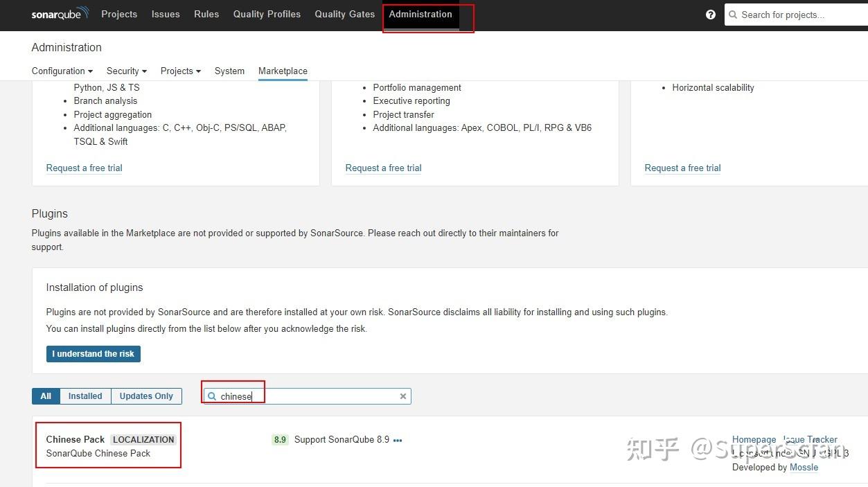Select the All plugins filter

(46, 396)
